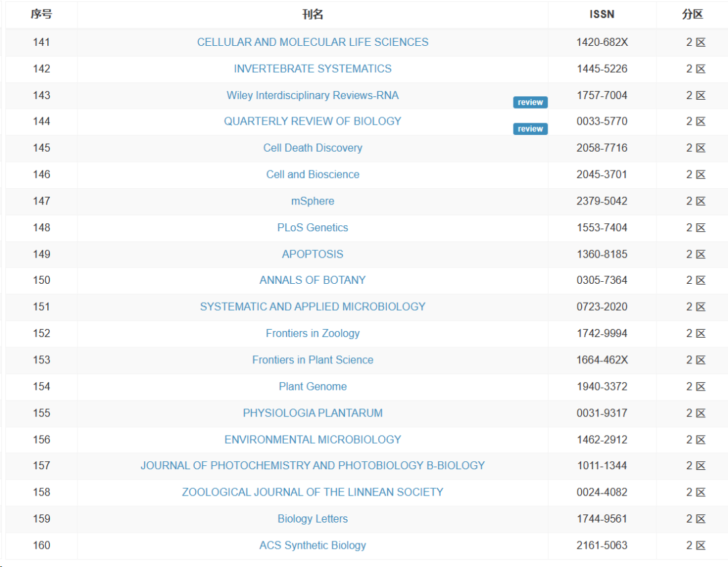Select ISSN 1445-5226 cell

602,69
